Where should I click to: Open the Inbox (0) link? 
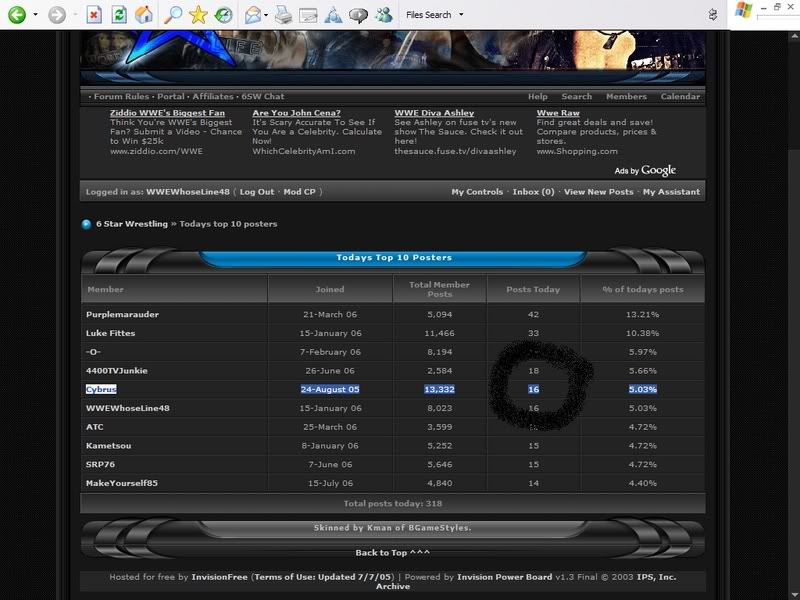(533, 192)
